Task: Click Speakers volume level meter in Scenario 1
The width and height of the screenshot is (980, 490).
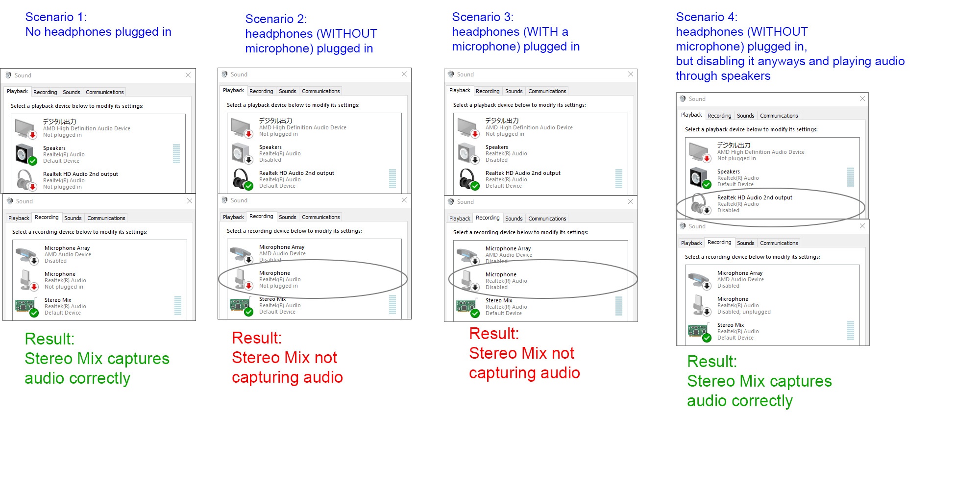Action: point(176,154)
